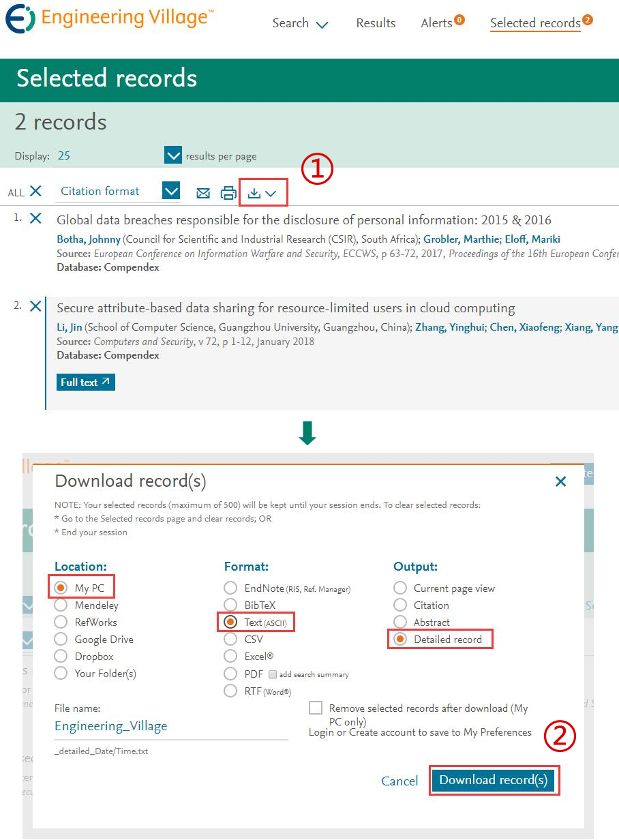Click the print records icon

228,193
